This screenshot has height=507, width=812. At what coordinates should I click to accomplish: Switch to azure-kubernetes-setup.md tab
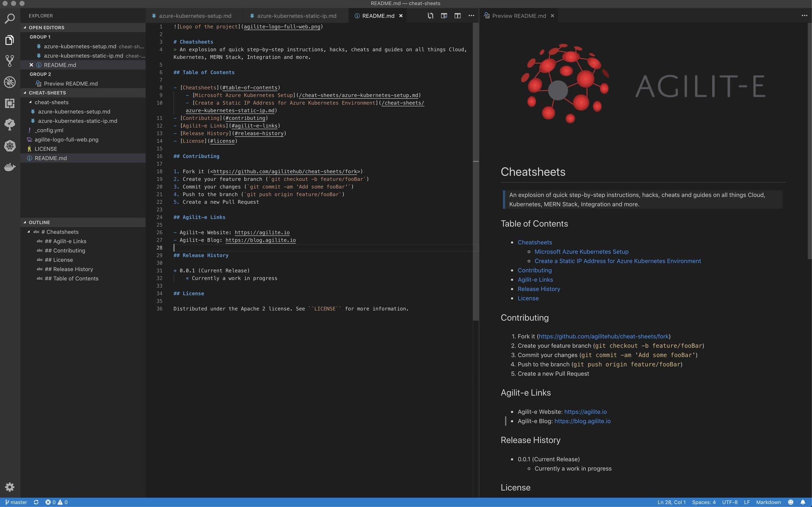(x=195, y=16)
